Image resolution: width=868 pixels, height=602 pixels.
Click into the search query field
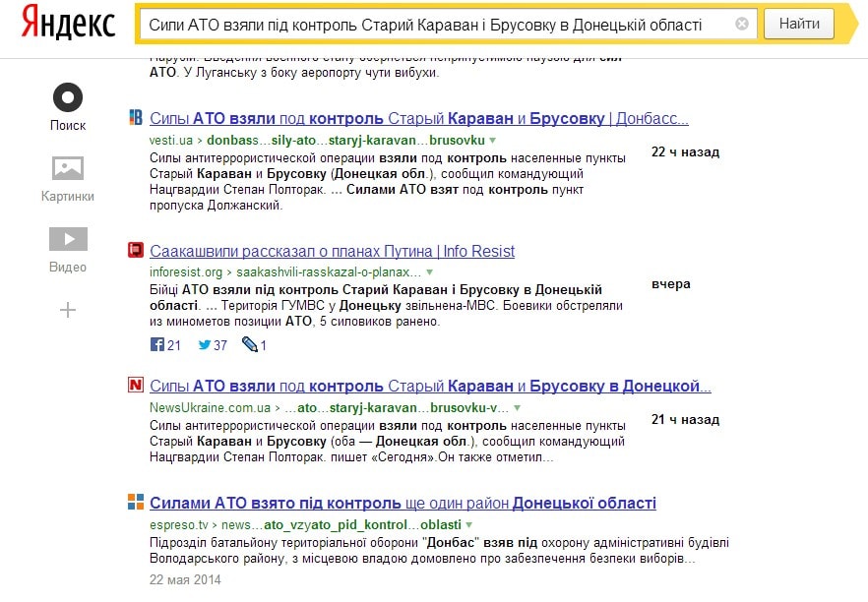pyautogui.click(x=433, y=25)
